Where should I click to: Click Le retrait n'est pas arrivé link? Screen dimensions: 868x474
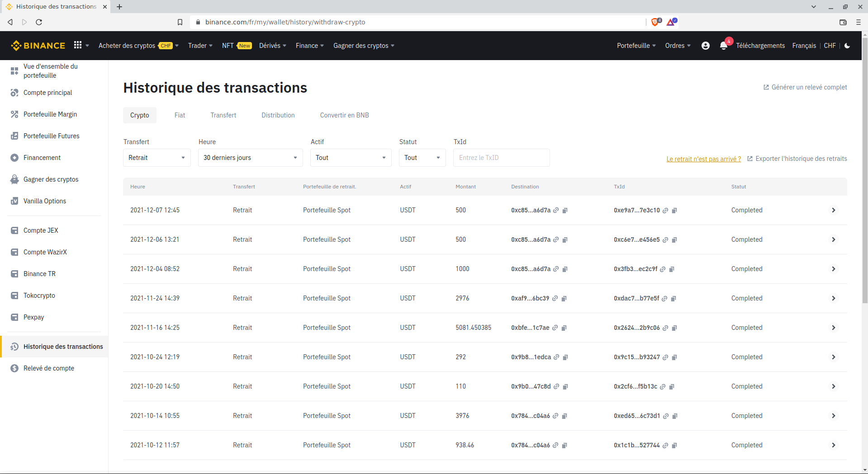point(703,159)
